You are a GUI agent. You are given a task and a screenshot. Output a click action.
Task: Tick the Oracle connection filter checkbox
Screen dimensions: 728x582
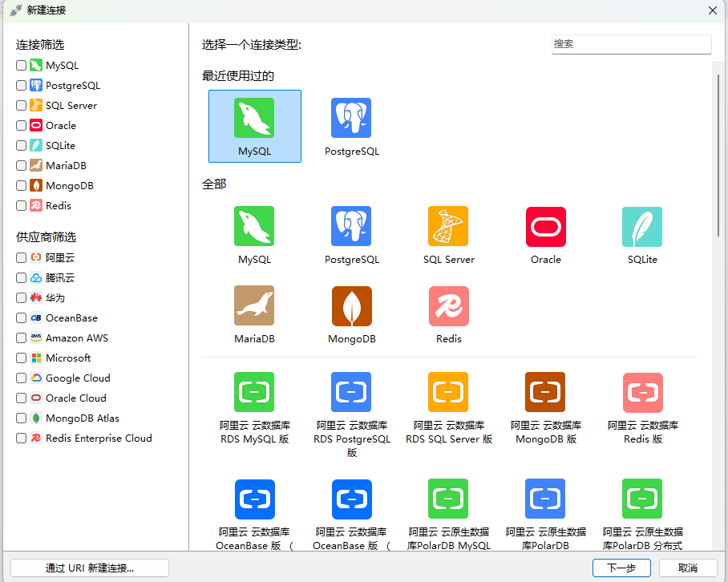(x=21, y=125)
